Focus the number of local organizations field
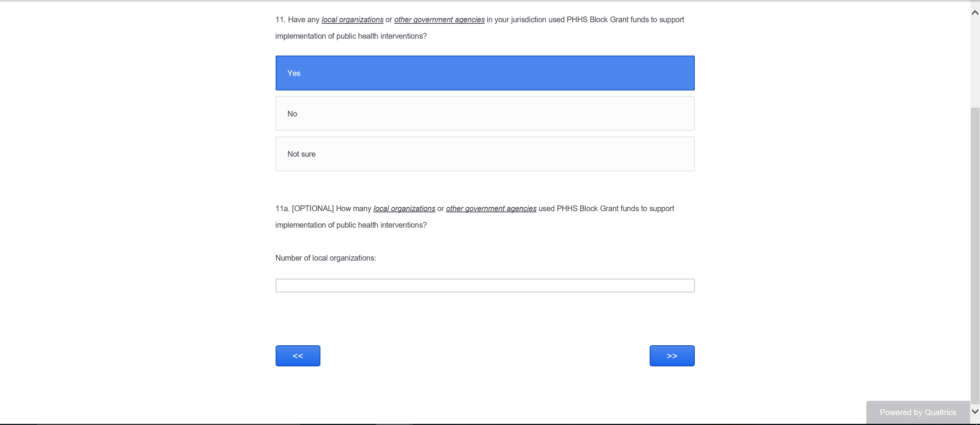980x425 pixels. (x=485, y=286)
